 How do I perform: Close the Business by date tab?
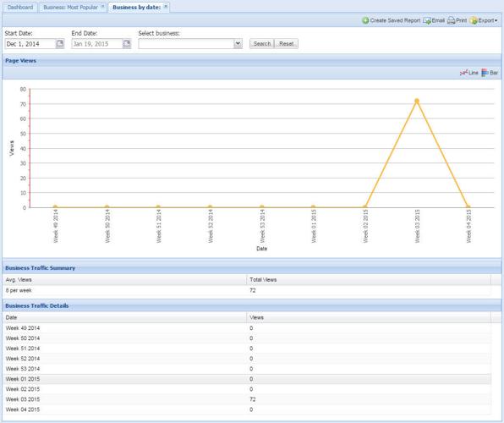(x=166, y=7)
